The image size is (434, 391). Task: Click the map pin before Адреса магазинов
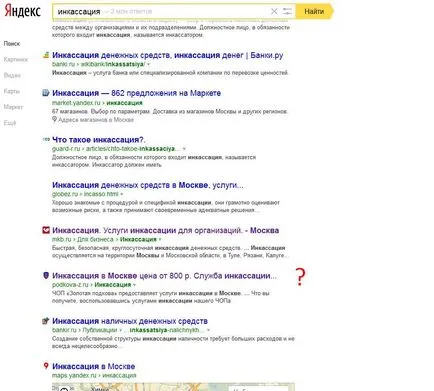pyautogui.click(x=54, y=119)
